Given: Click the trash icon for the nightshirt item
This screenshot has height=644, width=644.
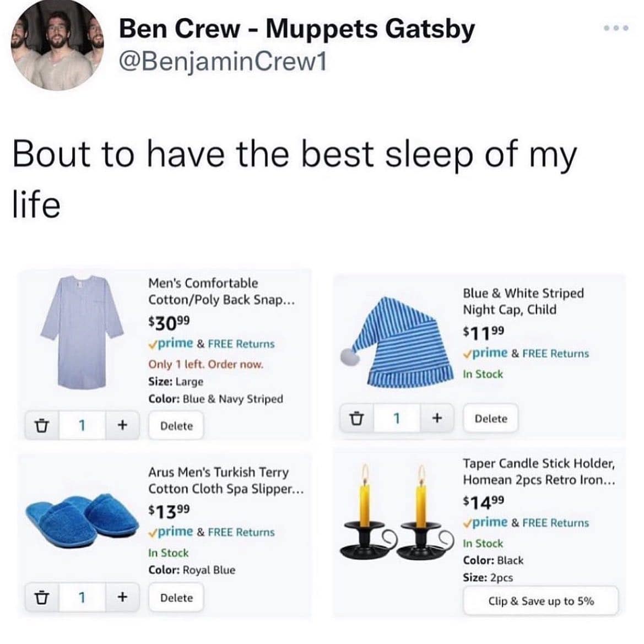Looking at the screenshot, I should [40, 425].
